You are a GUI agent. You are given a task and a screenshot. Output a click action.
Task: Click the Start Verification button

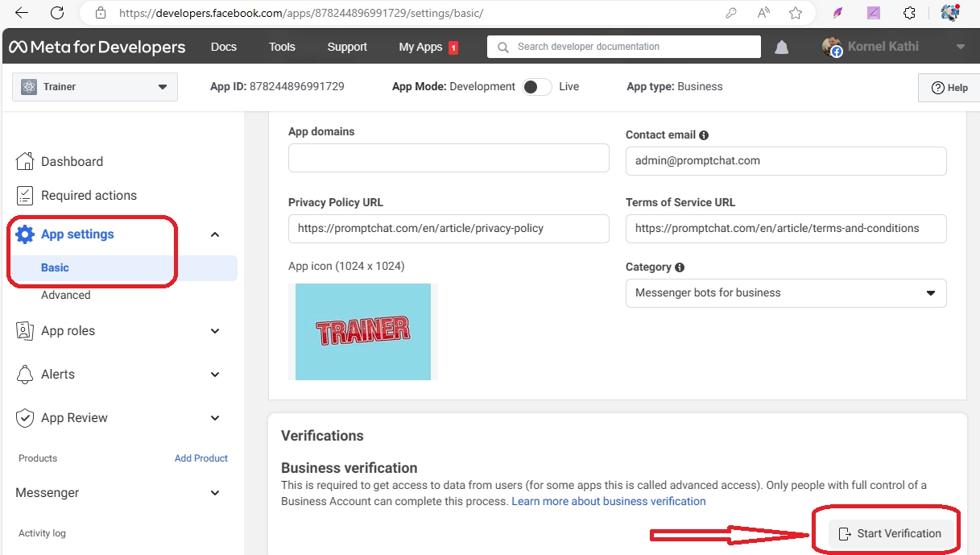[891, 533]
